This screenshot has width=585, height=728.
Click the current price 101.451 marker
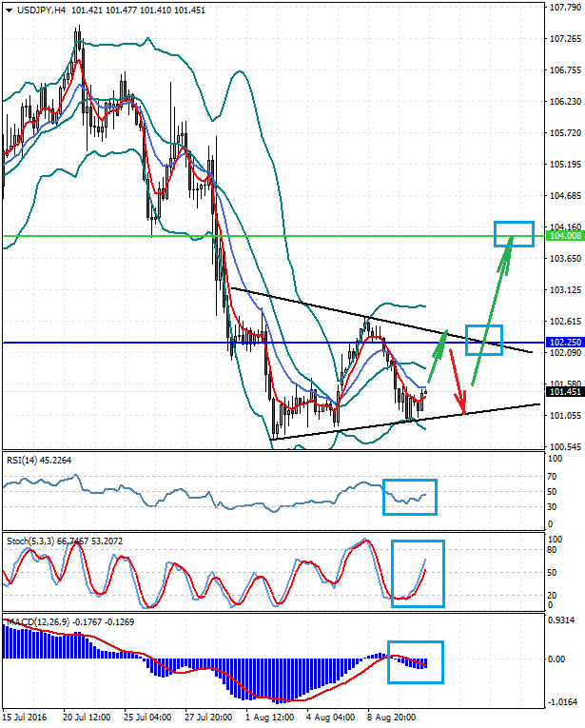tap(565, 391)
